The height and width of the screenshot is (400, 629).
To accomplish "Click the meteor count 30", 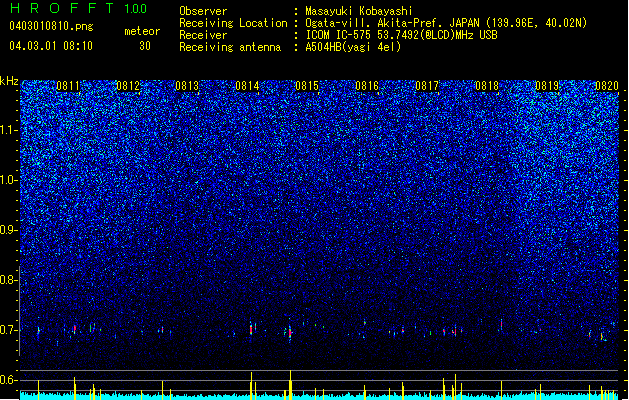I will pyautogui.click(x=145, y=46).
